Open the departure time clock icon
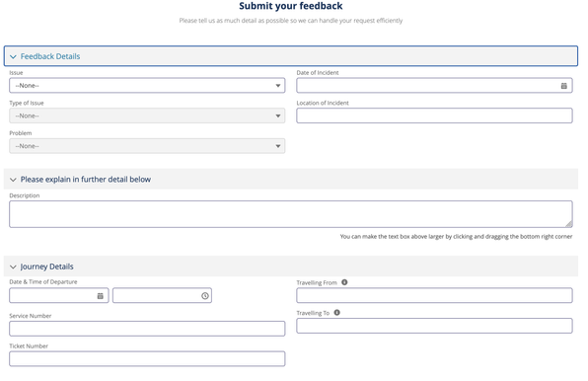 pyautogui.click(x=205, y=296)
